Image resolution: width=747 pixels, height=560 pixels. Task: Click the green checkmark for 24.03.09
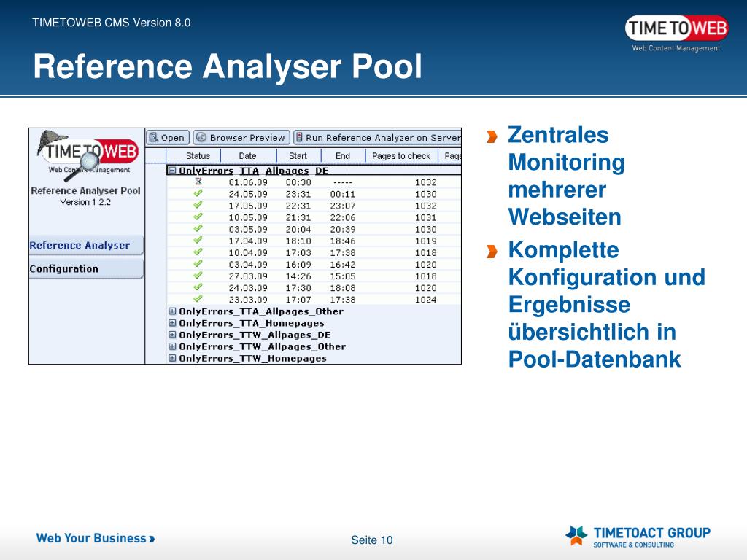(x=198, y=287)
